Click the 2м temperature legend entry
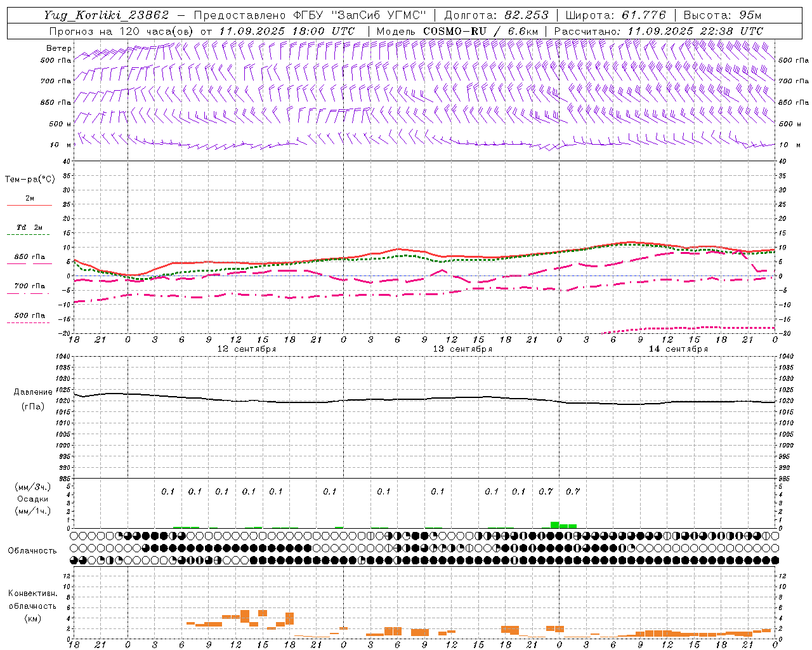The width and height of the screenshot is (812, 650). coord(30,199)
